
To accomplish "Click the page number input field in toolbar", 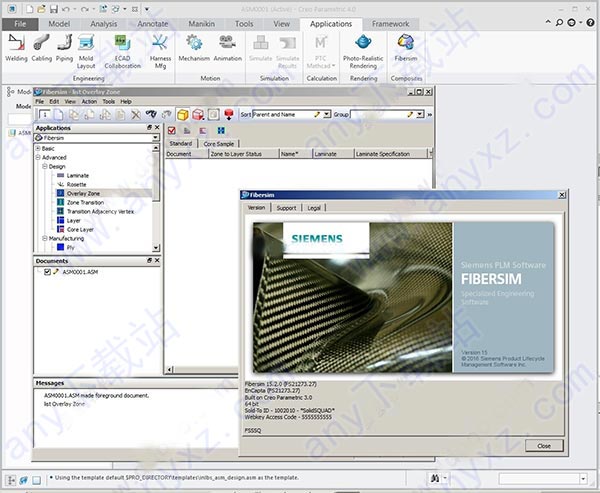I will [x=44, y=114].
